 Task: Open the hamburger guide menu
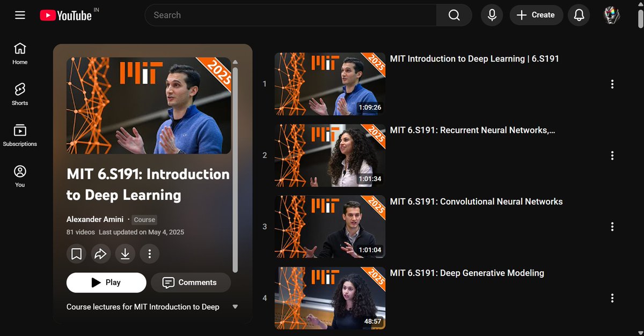(x=20, y=15)
